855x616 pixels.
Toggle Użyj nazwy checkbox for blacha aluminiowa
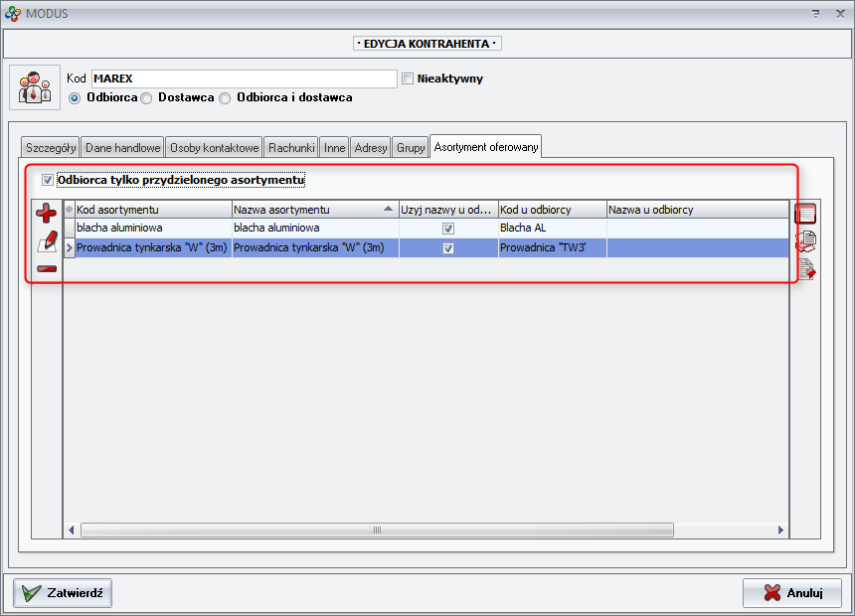click(x=448, y=229)
